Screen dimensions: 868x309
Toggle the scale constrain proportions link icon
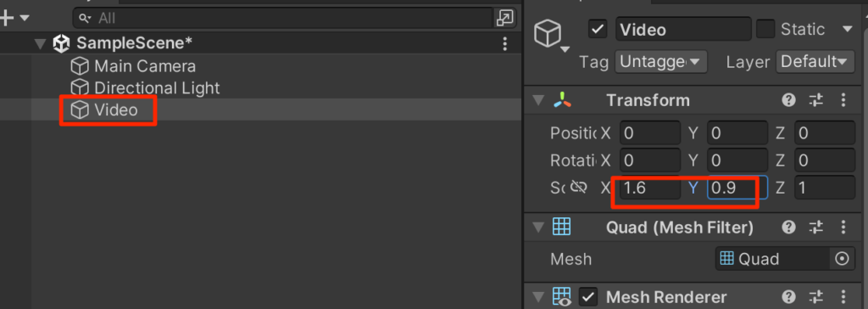point(578,188)
